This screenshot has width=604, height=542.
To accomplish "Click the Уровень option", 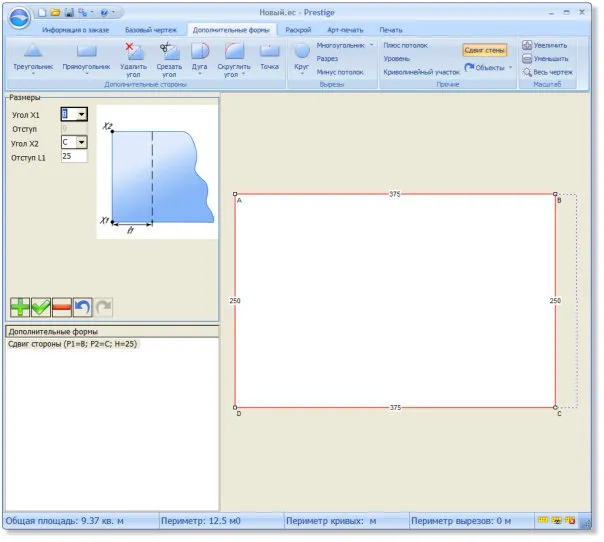I will click(396, 59).
